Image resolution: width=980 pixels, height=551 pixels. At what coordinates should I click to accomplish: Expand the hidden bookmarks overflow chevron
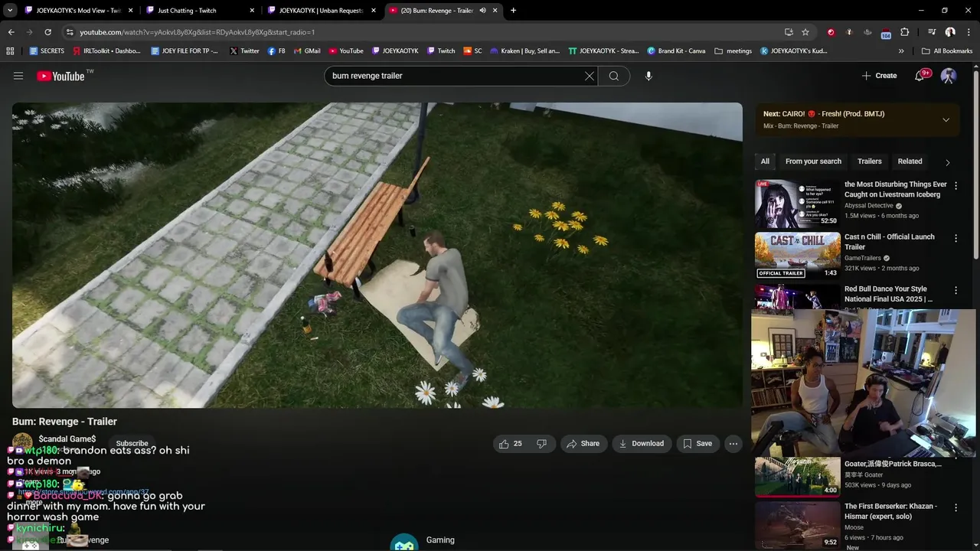(x=901, y=51)
